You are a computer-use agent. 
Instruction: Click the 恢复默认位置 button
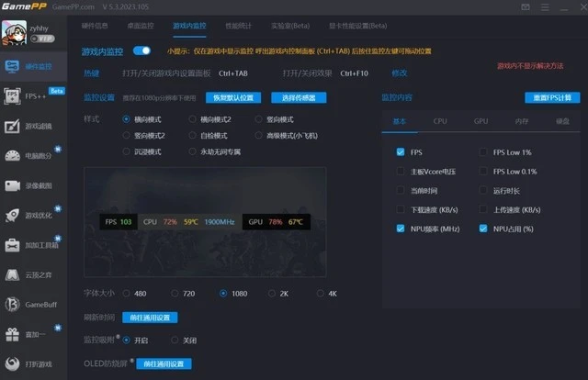(x=233, y=97)
